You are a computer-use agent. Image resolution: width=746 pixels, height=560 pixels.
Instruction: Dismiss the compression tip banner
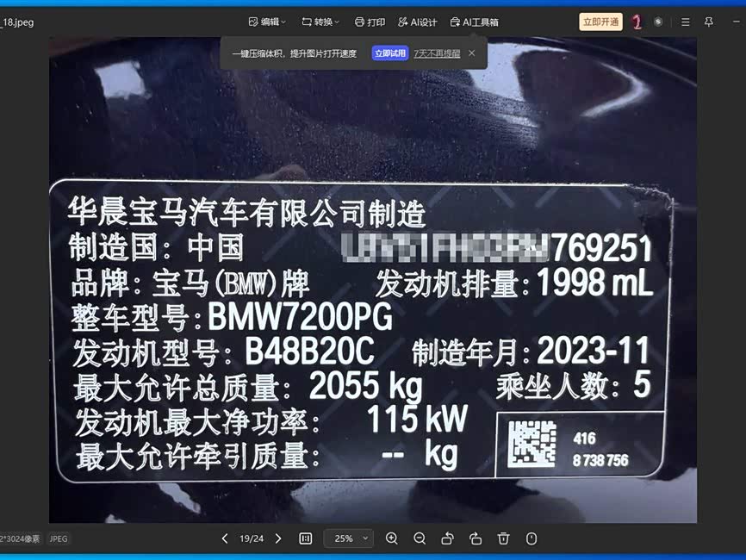click(471, 53)
